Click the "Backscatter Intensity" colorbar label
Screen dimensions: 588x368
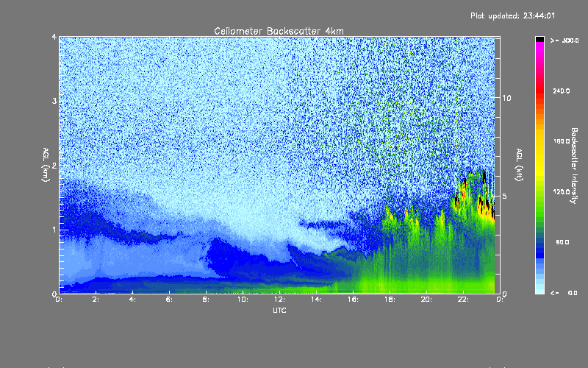pos(574,166)
